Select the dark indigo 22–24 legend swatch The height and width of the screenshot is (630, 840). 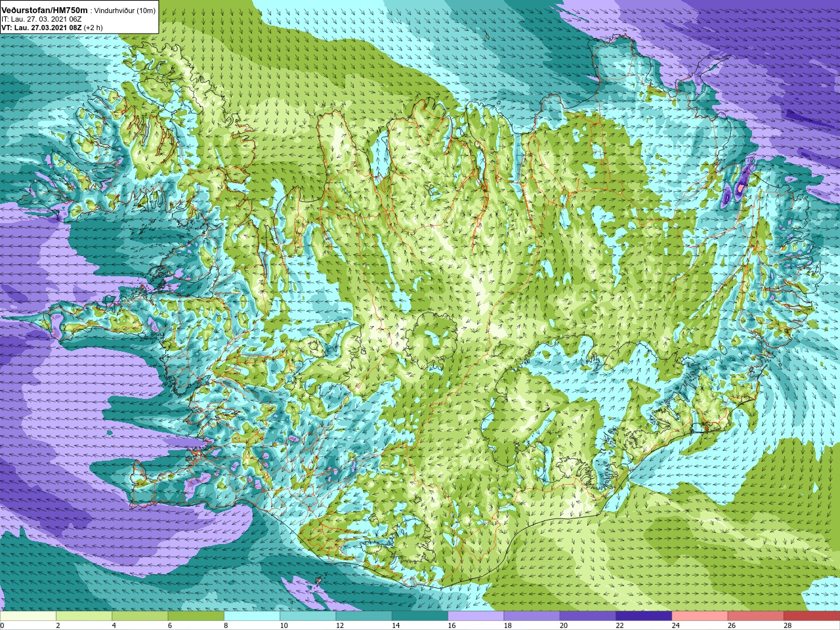coord(644,616)
